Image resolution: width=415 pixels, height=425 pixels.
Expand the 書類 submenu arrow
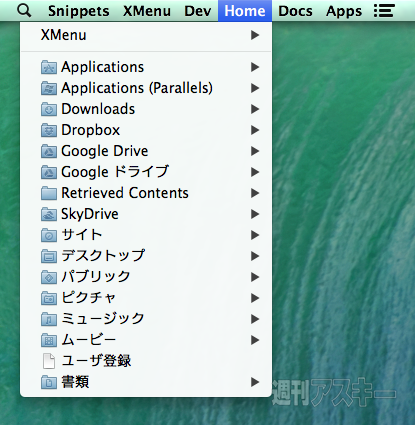255,382
